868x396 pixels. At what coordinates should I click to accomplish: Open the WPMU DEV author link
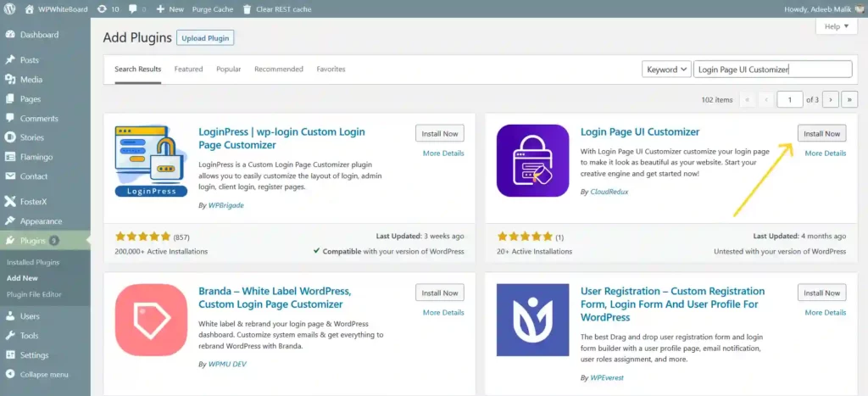coord(227,365)
